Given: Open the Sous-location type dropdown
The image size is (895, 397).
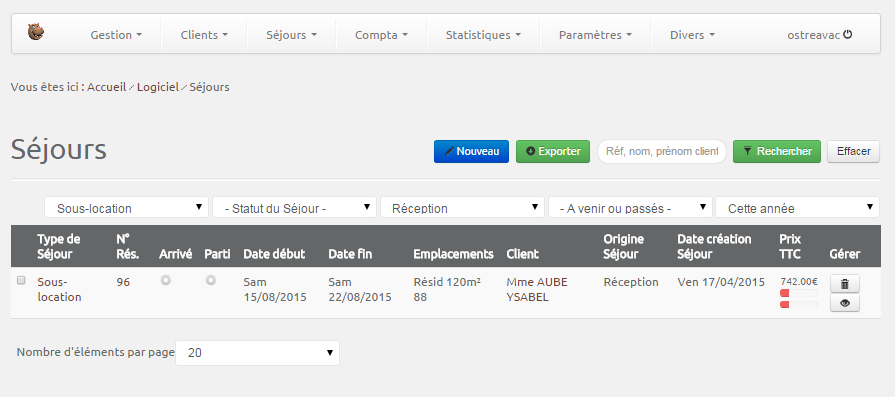Looking at the screenshot, I should click(127, 208).
